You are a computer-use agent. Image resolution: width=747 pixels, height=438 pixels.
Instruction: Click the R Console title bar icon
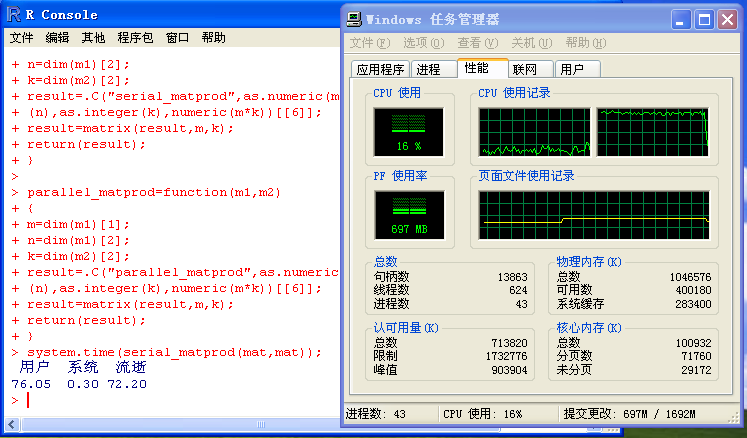pyautogui.click(x=13, y=16)
